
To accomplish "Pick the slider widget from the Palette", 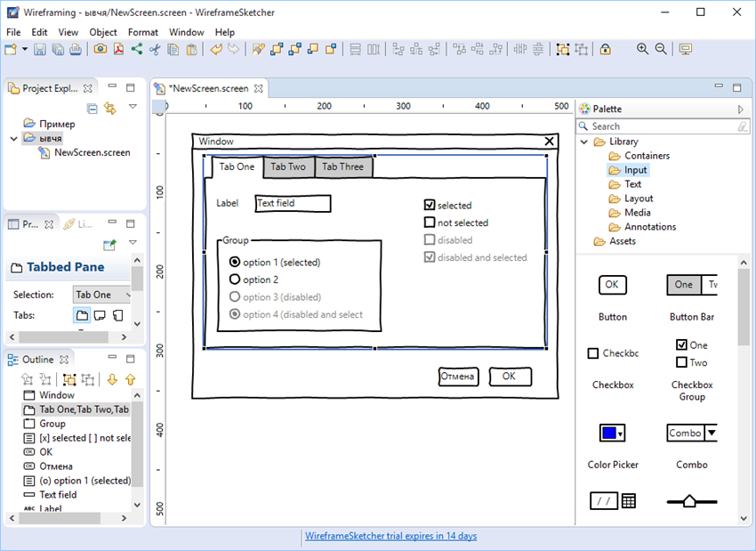I will 692,502.
